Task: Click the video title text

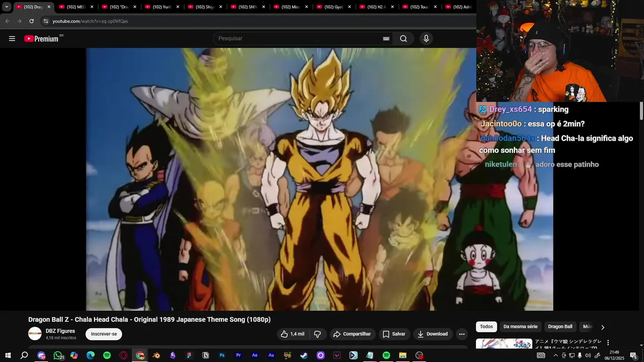Action: pyautogui.click(x=149, y=320)
